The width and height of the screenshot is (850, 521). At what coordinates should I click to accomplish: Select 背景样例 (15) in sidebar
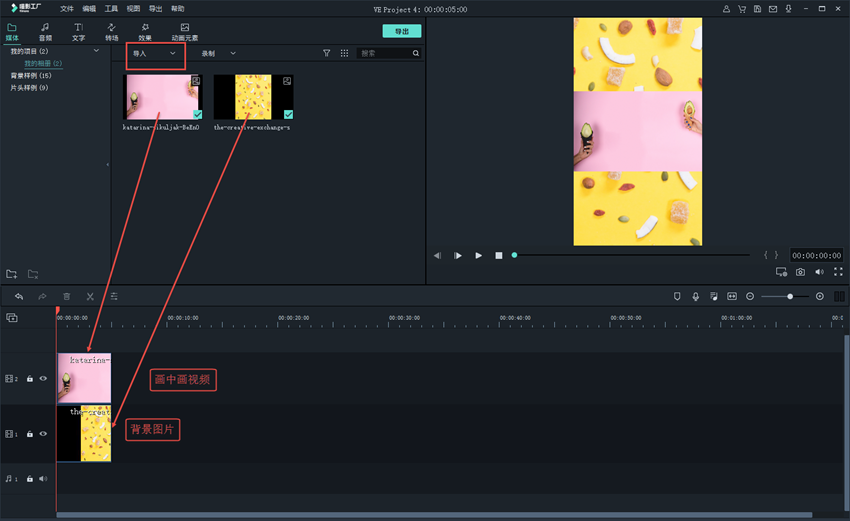(31, 75)
